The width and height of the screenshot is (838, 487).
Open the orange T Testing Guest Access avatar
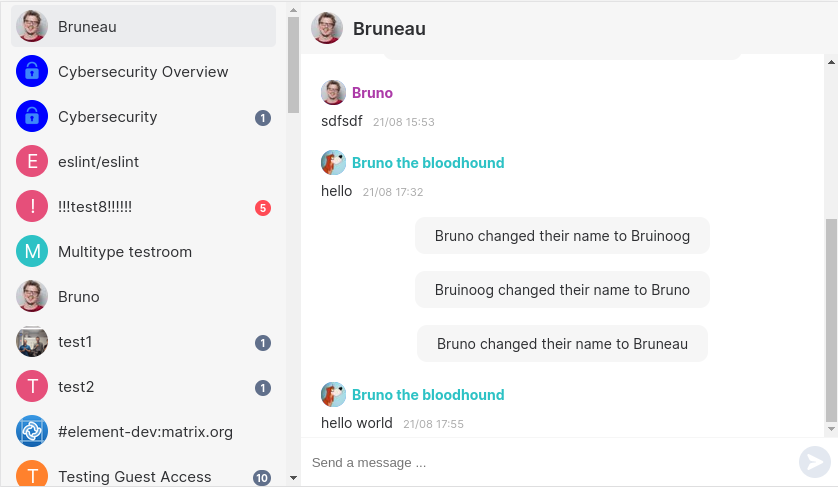[32, 475]
